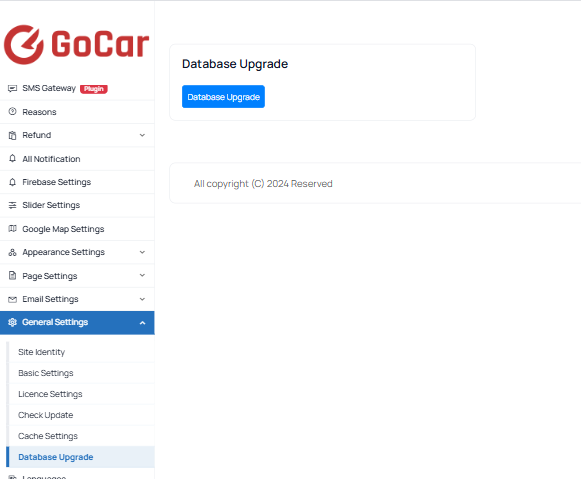Collapse the General Settings chevron

(x=142, y=323)
